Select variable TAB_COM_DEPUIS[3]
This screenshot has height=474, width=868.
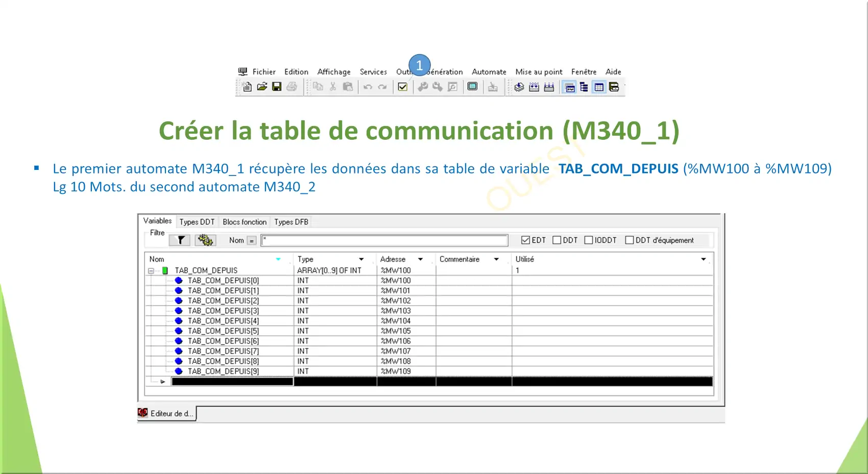tap(223, 311)
